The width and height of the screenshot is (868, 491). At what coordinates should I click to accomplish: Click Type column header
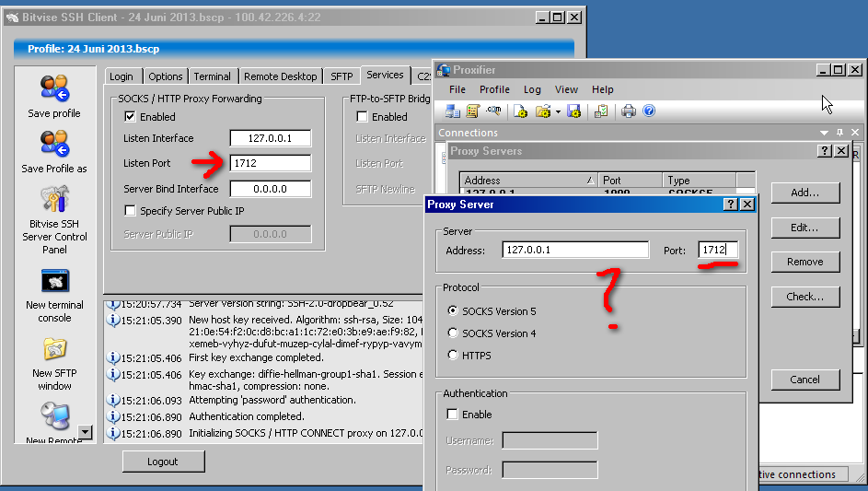pos(700,181)
